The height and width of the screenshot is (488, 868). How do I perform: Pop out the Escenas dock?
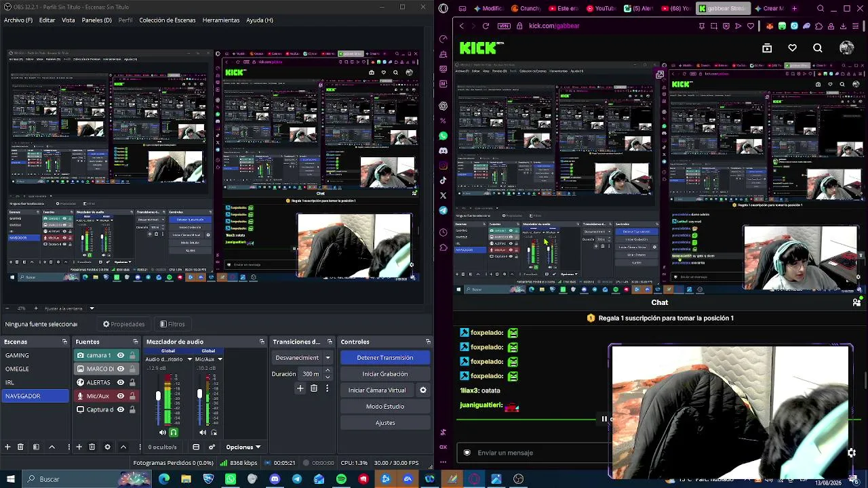64,342
